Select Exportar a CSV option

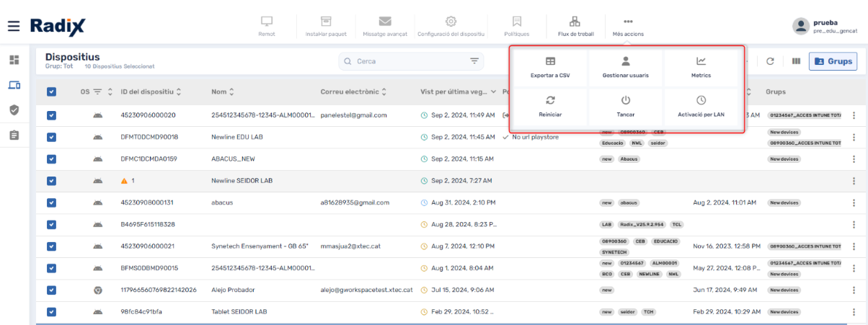(550, 67)
